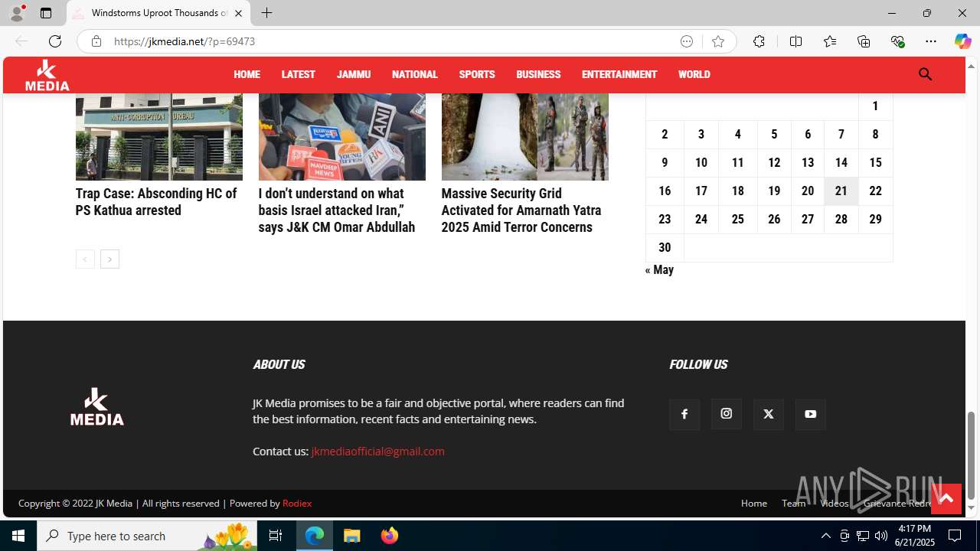Open the Trap Case Absconding HC article headline
Screen dimensions: 980x551
click(x=156, y=202)
